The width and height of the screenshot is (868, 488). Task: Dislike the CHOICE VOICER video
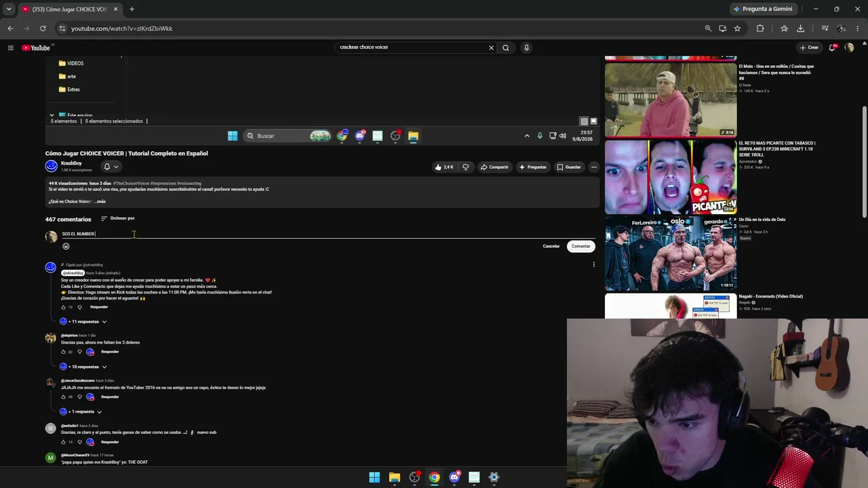[465, 167]
